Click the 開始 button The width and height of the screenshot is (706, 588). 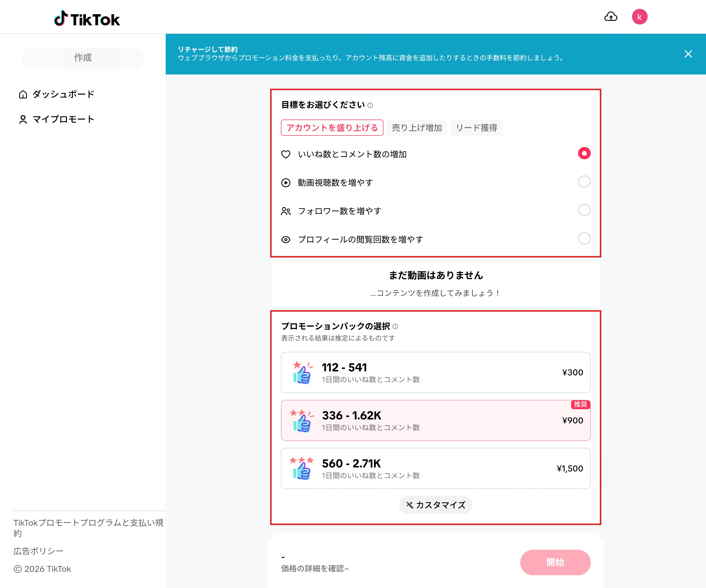pos(555,563)
